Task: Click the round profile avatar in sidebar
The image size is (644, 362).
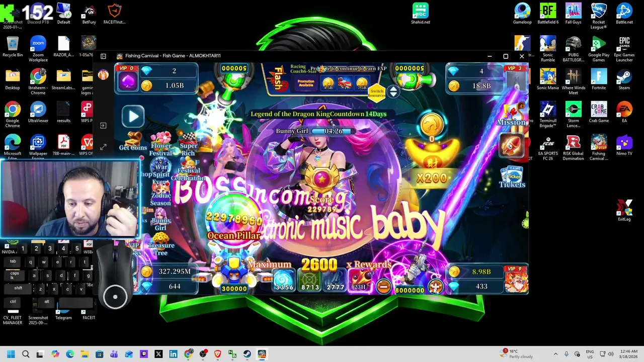Action: click(103, 75)
